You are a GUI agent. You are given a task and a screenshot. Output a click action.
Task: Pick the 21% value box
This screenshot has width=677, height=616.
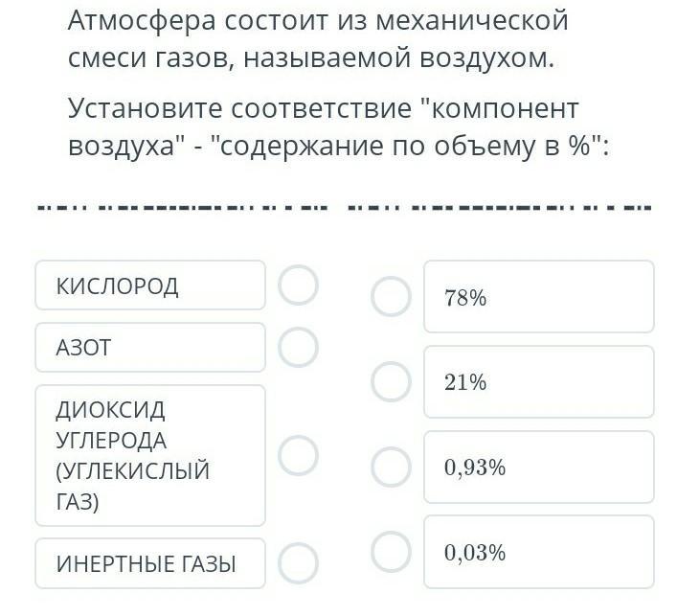[539, 382]
